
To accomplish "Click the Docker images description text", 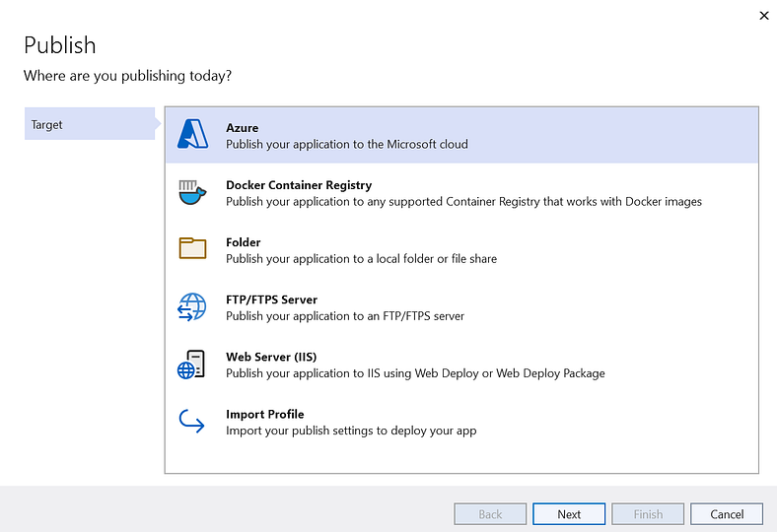I will (463, 201).
